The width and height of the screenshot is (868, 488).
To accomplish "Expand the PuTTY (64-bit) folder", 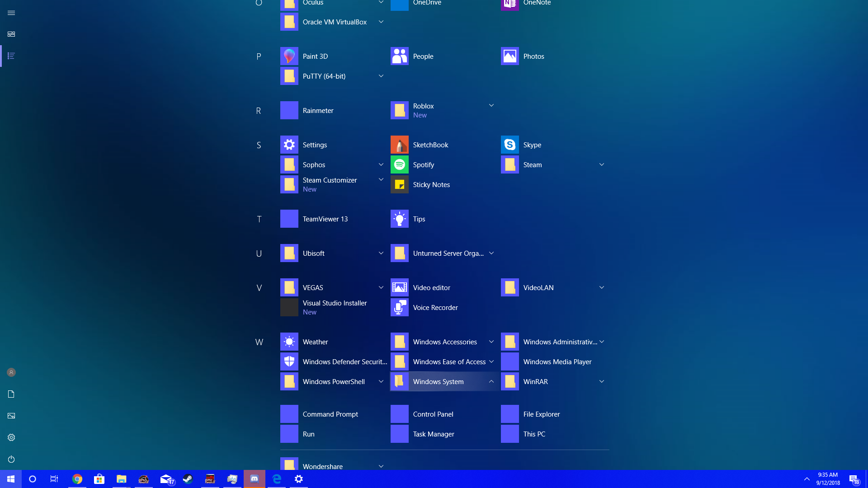I will coord(381,76).
